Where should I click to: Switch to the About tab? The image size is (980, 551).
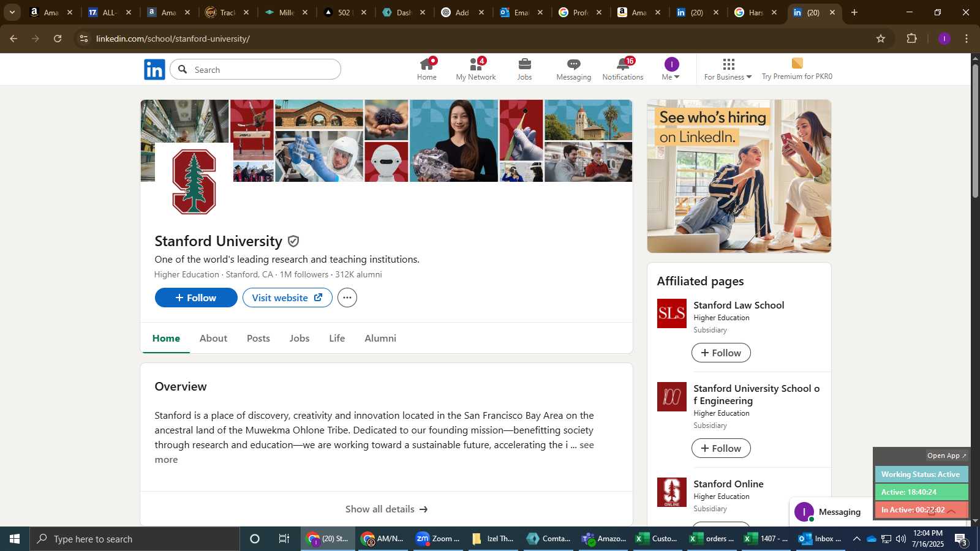(x=213, y=338)
